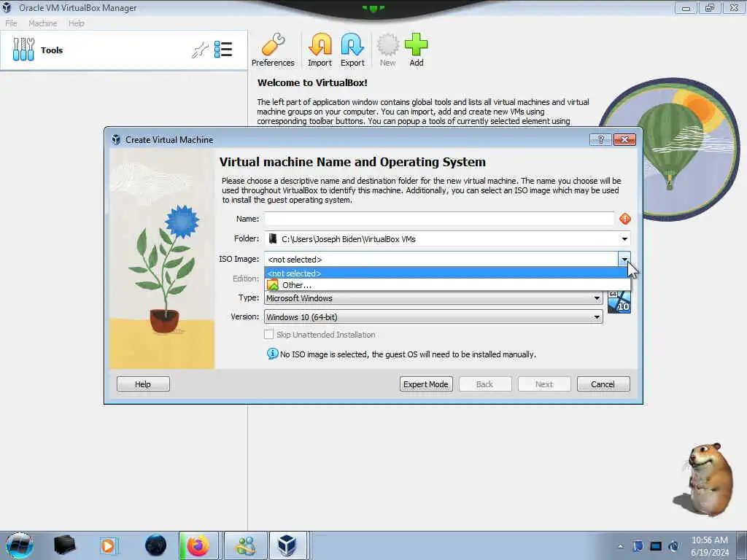
Task: Click the ISO Image combo box field
Action: [x=441, y=259]
